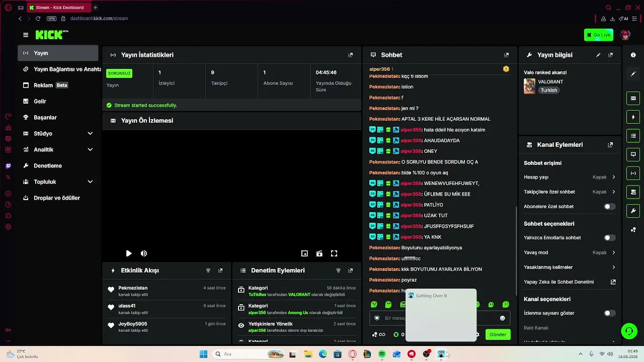Click JoyBoy5905 in the activity feed
Viewport: 644px width, 362px height.
133,324
